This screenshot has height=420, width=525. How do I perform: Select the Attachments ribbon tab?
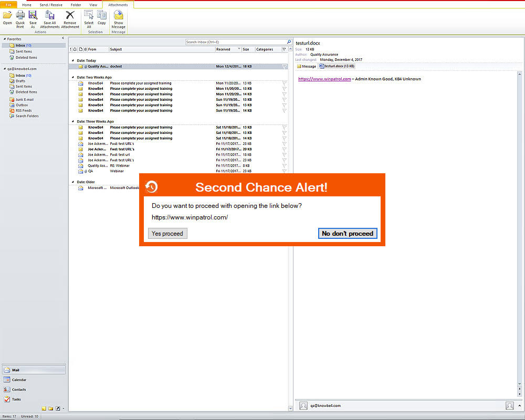118,5
